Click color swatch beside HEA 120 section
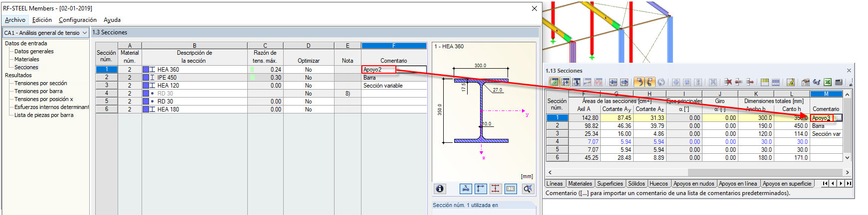 [146, 86]
